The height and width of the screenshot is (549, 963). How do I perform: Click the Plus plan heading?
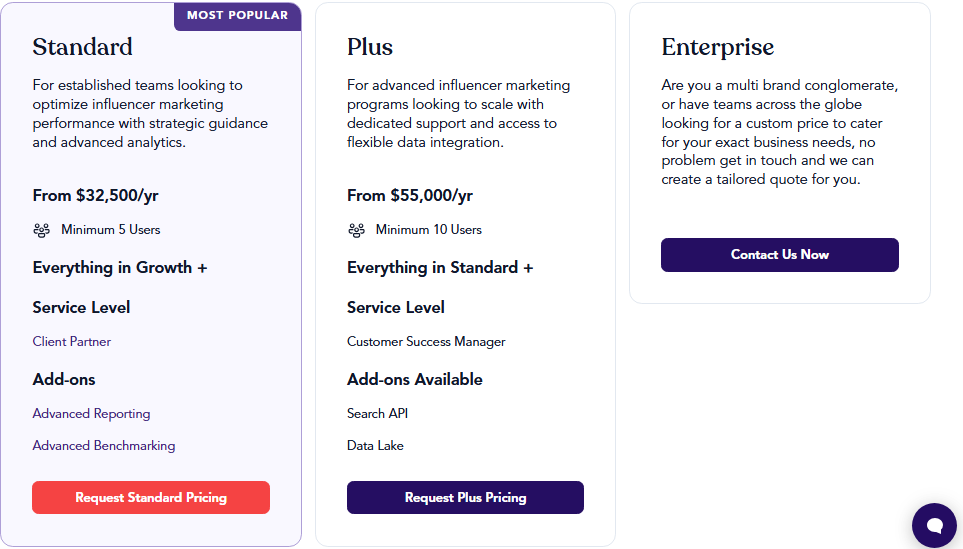tap(370, 47)
